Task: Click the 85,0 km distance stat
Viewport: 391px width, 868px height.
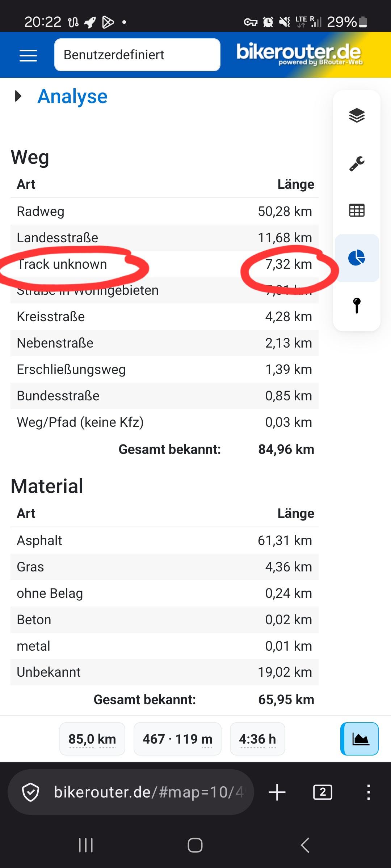Action: [x=92, y=739]
